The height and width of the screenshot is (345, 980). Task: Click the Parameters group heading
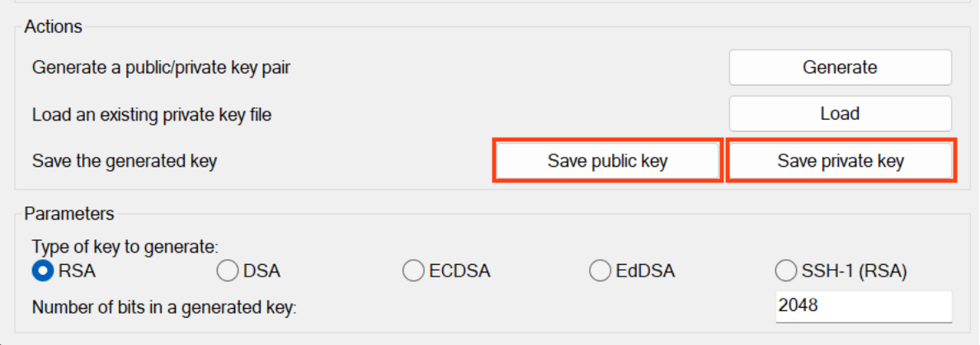[x=69, y=215]
